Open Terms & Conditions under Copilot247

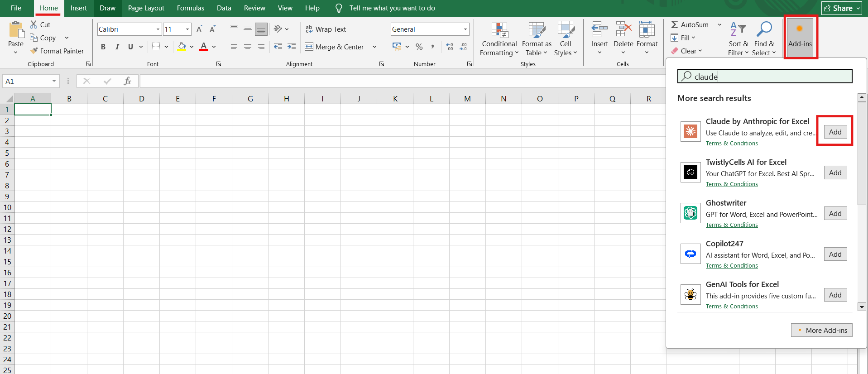732,266
